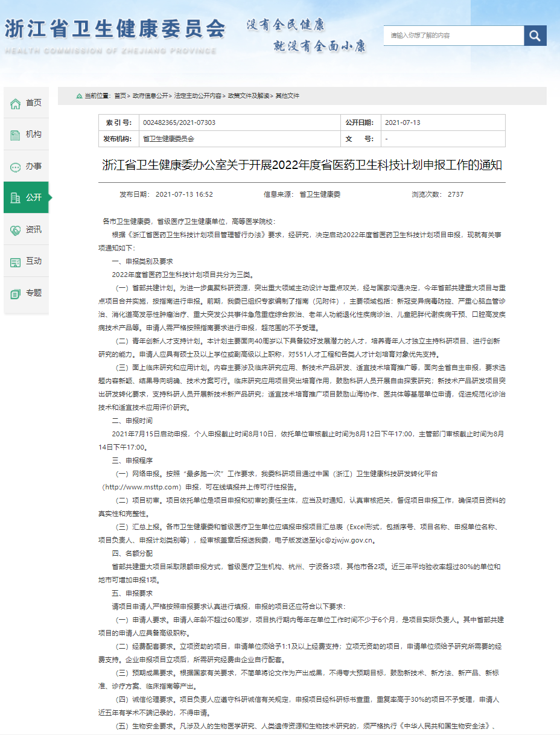Viewport: 560px width, 735px height.
Task: Click the heading 一、申报类别及要求
Action: pyautogui.click(x=142, y=261)
